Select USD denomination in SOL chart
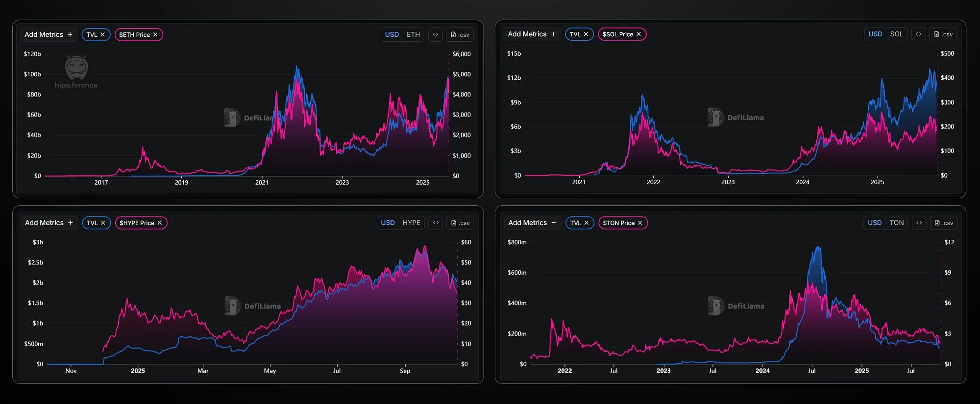 click(875, 34)
